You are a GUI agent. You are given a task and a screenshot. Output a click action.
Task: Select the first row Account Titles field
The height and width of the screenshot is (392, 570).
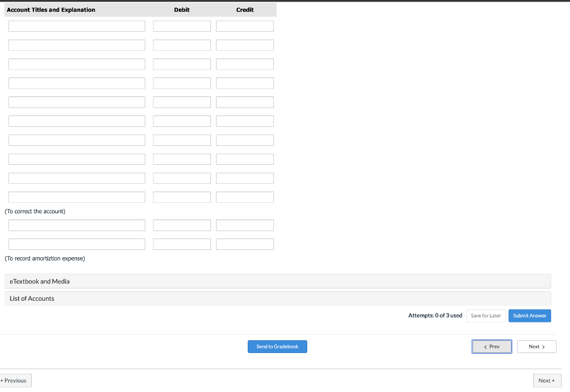click(x=77, y=26)
